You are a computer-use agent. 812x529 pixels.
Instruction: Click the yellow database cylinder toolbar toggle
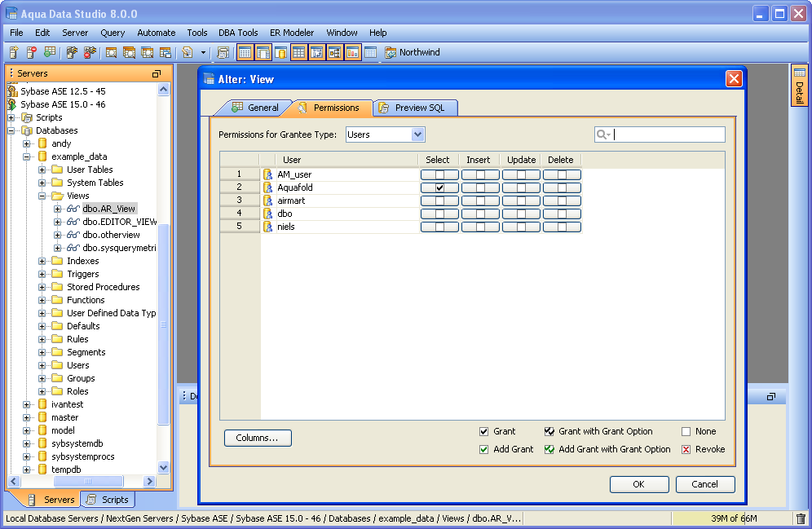[280, 52]
